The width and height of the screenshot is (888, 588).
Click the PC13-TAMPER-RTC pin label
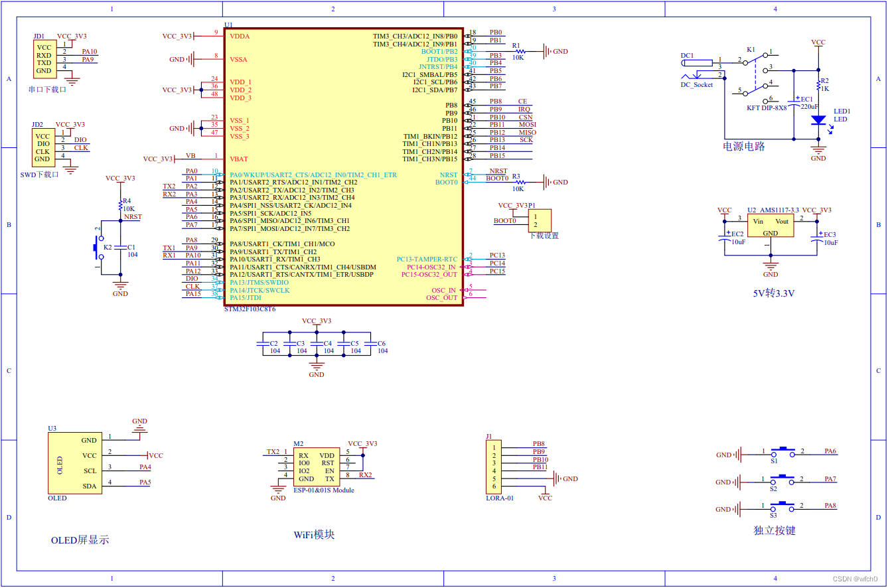pos(427,259)
